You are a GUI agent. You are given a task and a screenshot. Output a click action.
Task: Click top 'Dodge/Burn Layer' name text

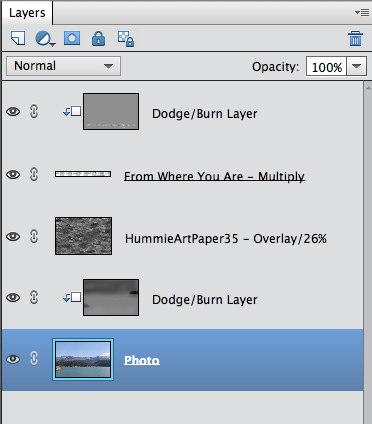[x=205, y=114]
